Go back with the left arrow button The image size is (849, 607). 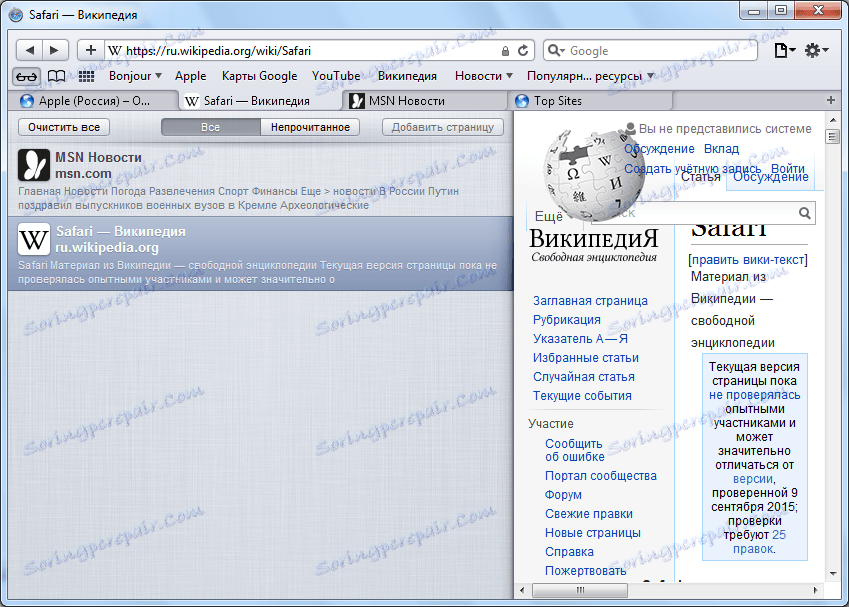29,50
